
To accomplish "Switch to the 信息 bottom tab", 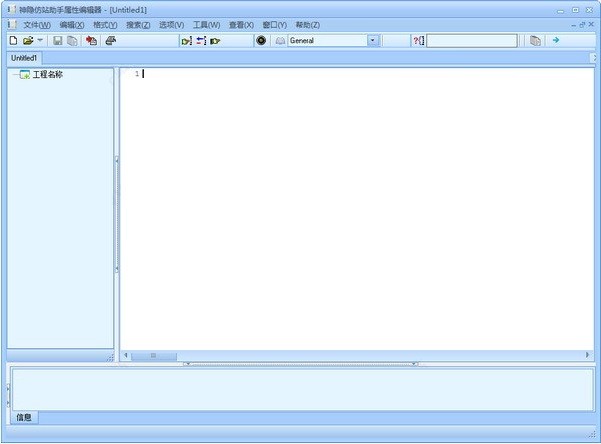I will 24,417.
